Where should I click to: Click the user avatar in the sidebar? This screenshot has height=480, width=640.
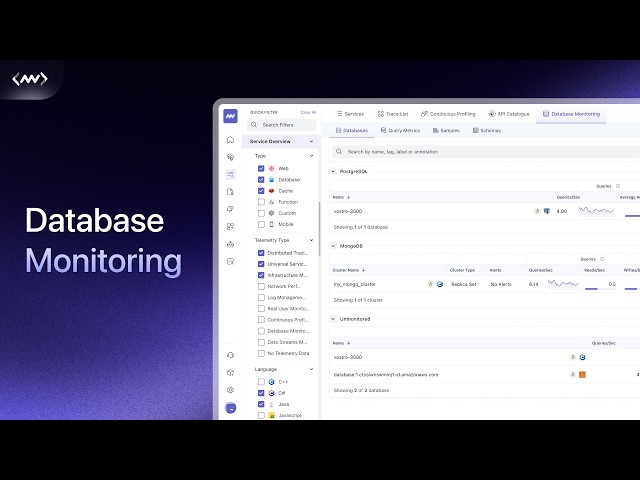point(231,407)
